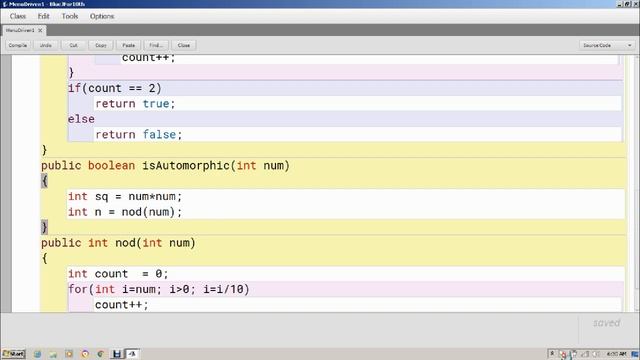Click the editor vertical scrollbar
Screen dimensions: 640x360
(636, 184)
